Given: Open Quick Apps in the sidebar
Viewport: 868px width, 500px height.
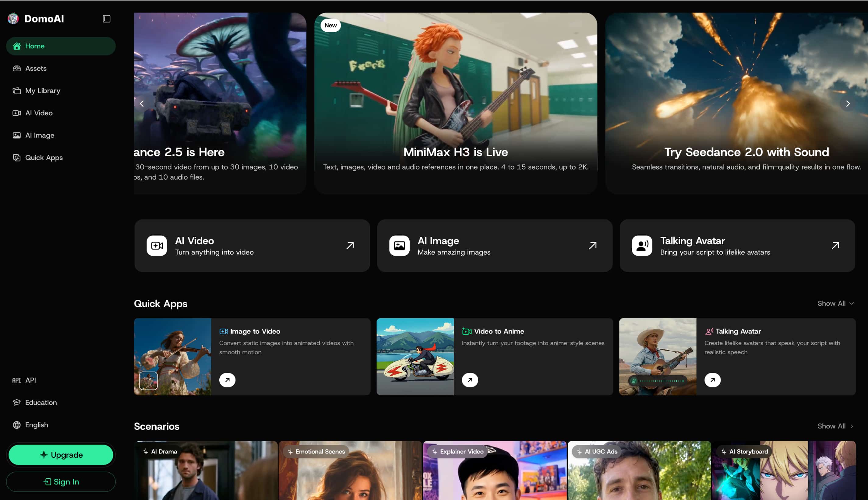Looking at the screenshot, I should tap(61, 158).
